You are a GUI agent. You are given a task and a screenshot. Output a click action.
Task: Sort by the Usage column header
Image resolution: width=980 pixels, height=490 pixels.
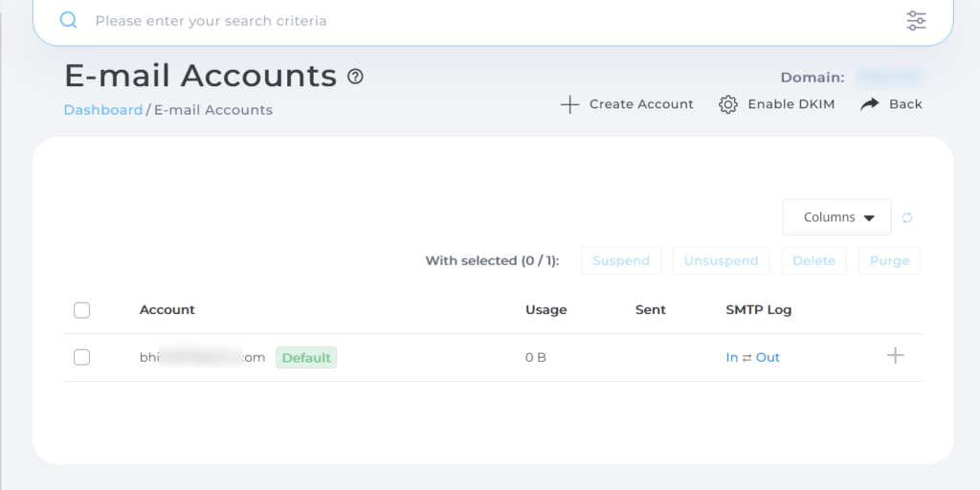point(546,310)
